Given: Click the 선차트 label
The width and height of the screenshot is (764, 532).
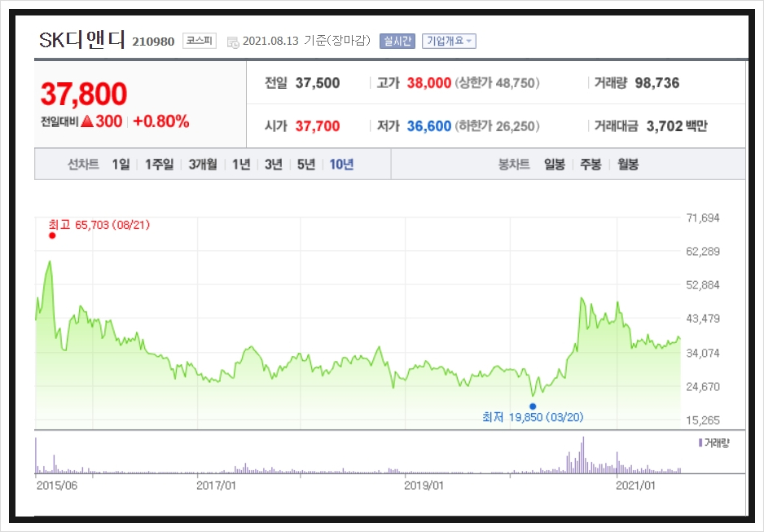Looking at the screenshot, I should point(83,165).
